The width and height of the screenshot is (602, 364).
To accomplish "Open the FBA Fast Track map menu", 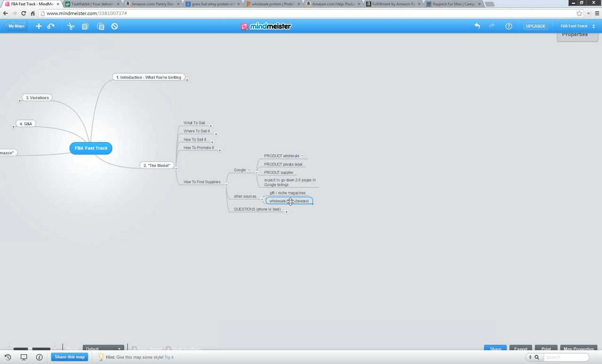I will point(578,26).
